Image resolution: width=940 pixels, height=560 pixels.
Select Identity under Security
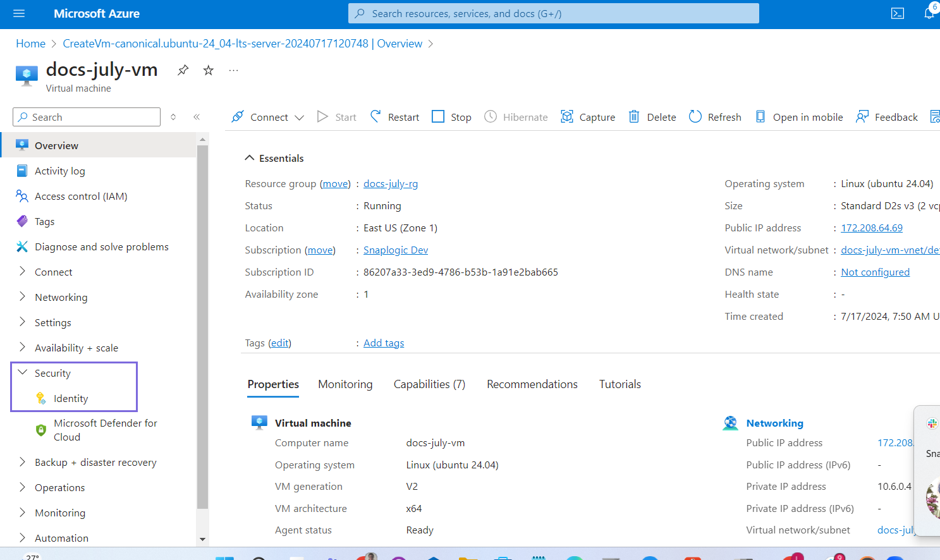point(71,399)
